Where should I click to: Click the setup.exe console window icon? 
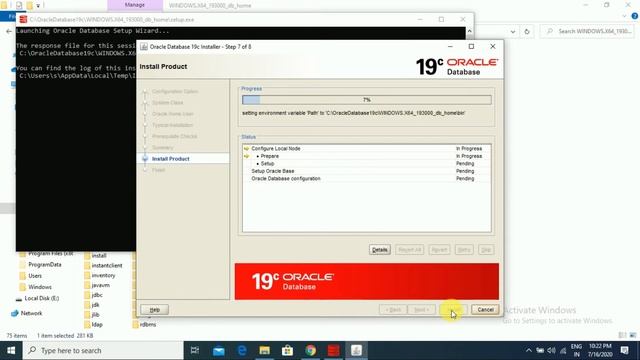(23, 20)
